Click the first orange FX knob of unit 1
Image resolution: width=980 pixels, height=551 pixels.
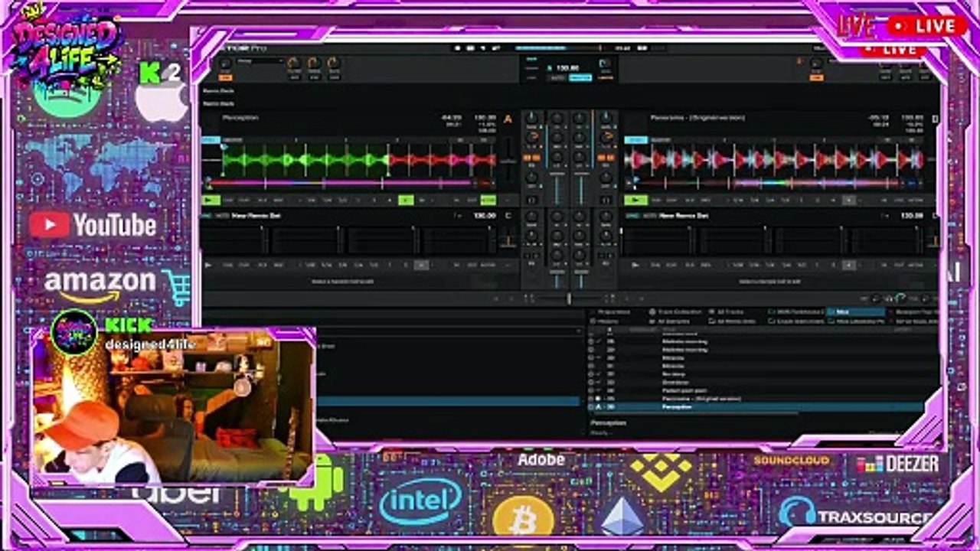coord(294,62)
